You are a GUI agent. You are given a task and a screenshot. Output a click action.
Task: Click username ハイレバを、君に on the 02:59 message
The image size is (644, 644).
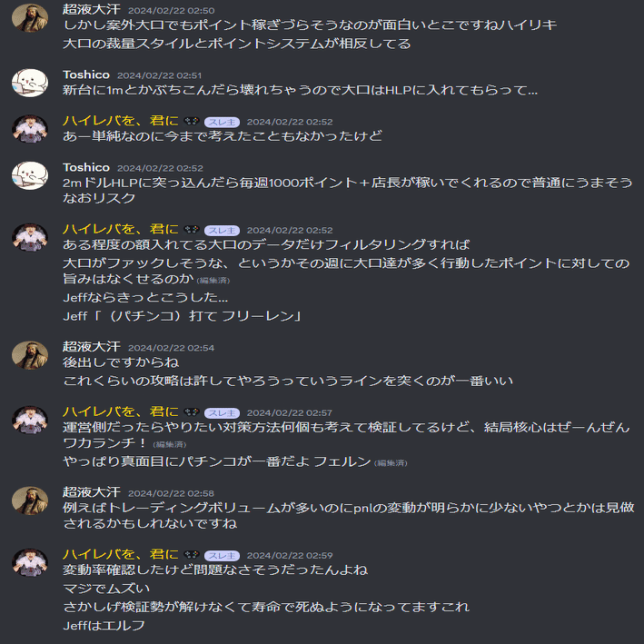[x=121, y=554]
